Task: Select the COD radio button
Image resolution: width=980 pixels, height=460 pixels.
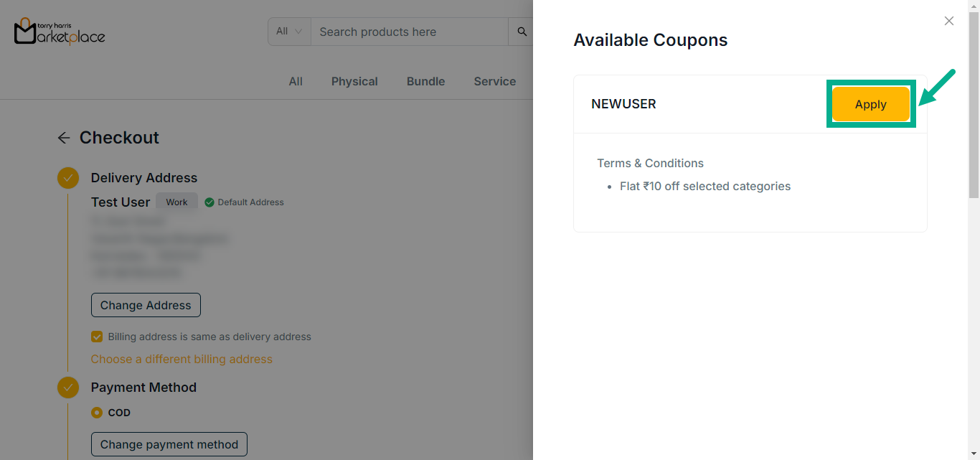Action: click(97, 413)
